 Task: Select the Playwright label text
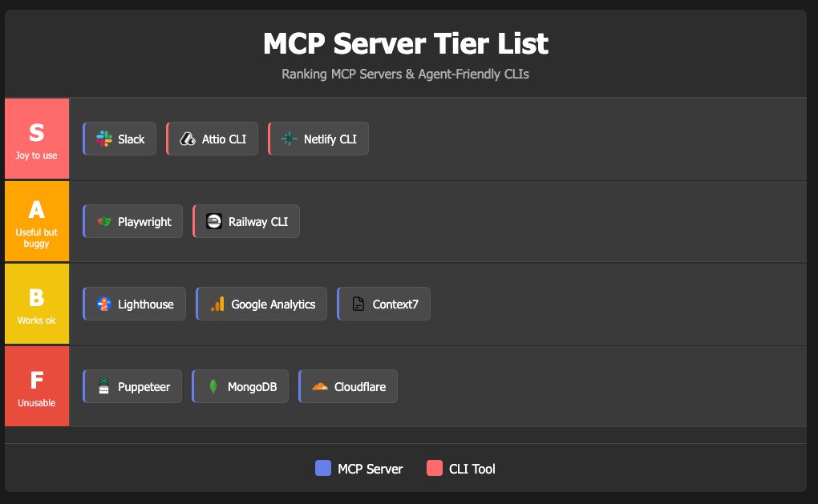(x=144, y=222)
